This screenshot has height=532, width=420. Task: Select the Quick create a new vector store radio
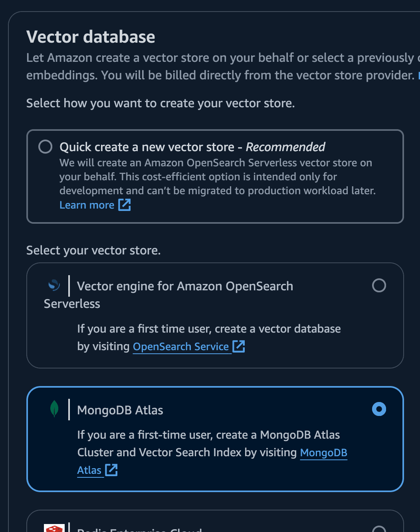coord(45,147)
